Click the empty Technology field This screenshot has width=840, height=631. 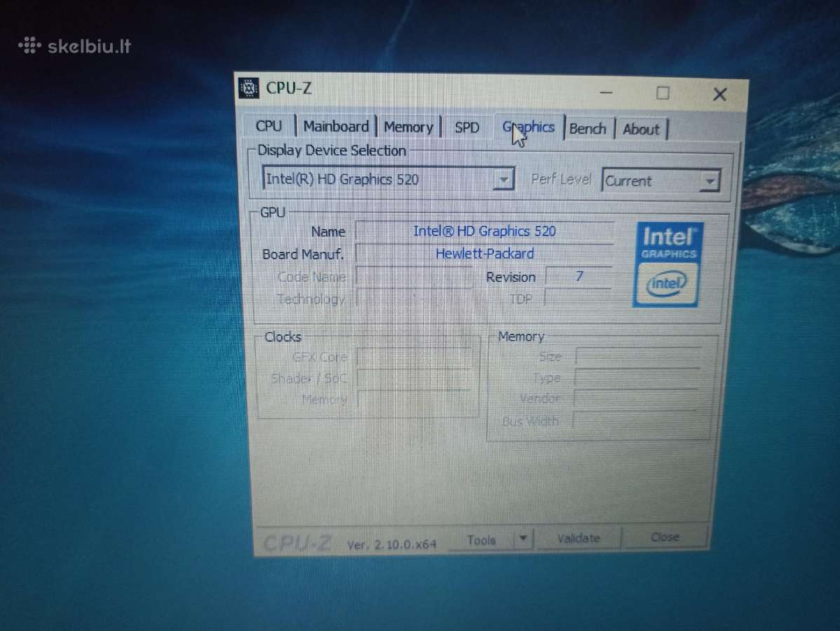coord(414,299)
